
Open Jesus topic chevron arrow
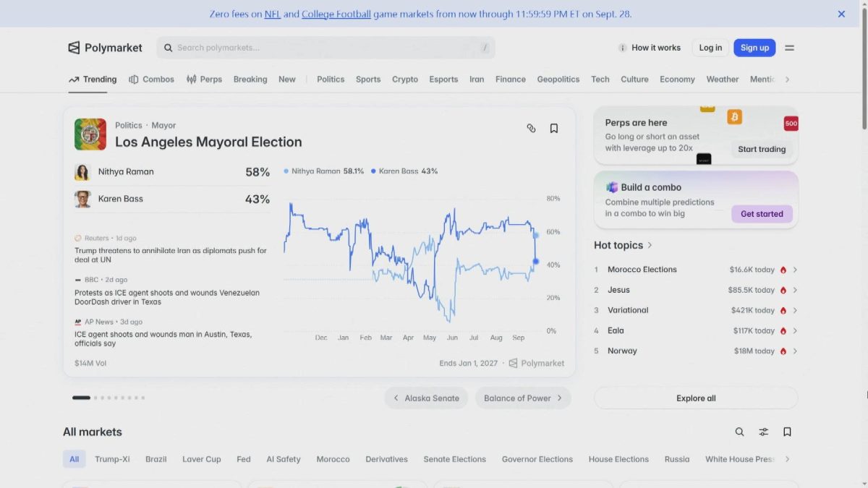click(x=795, y=290)
